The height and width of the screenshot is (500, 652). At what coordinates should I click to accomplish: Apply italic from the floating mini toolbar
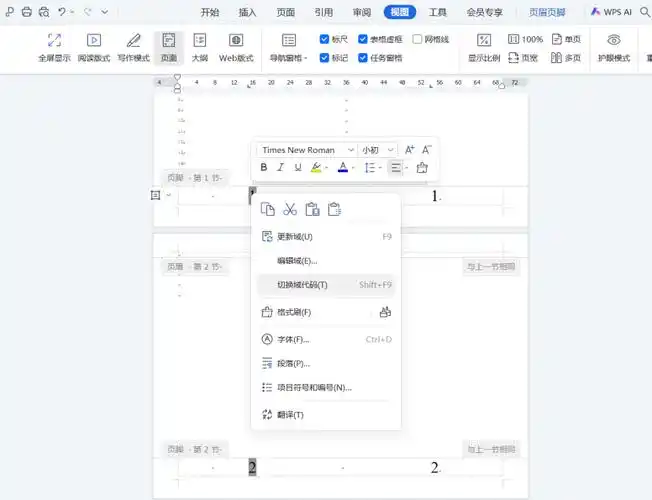pos(281,168)
